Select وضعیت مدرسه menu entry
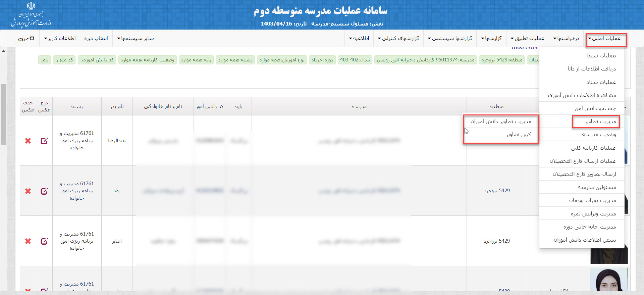Image resolution: width=644 pixels, height=295 pixels. (x=599, y=135)
